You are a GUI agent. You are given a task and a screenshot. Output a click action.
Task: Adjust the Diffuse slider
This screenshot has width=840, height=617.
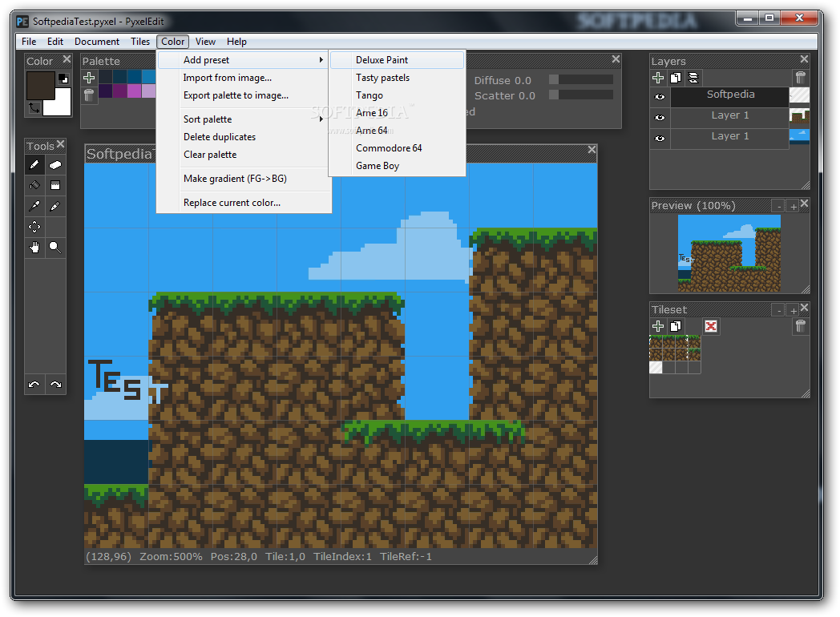point(581,80)
